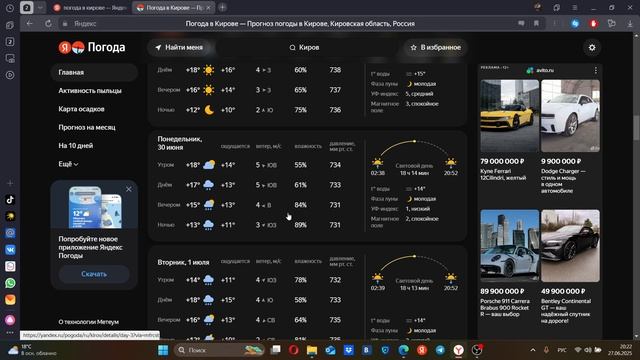This screenshot has width=640, height=360.
Task: Open the taskbar weather widget
Action: point(32,350)
